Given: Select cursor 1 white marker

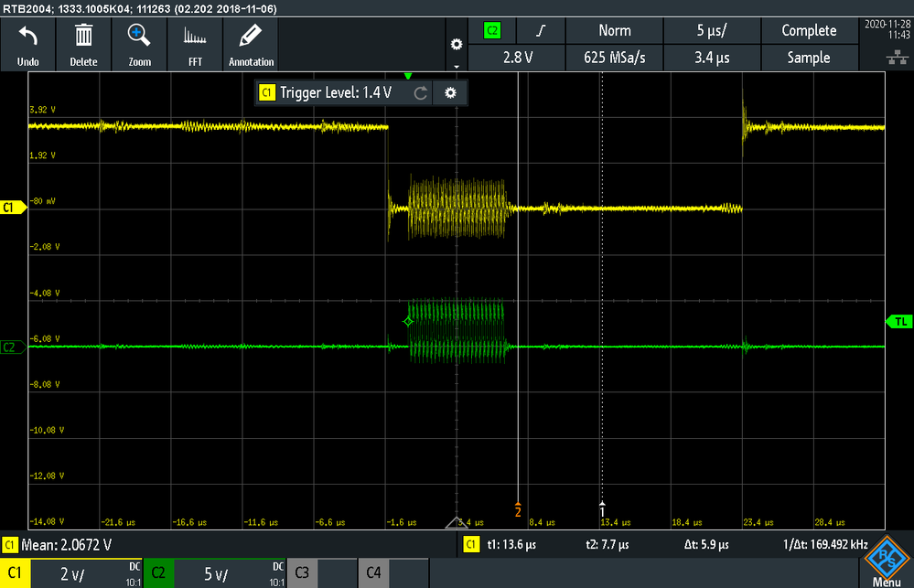Looking at the screenshot, I should [x=602, y=509].
